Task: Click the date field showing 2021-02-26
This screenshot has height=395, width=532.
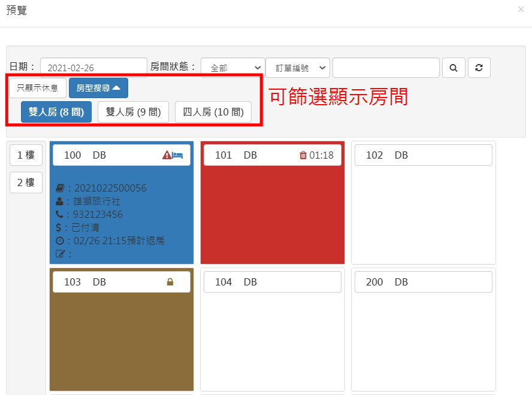Action: click(x=93, y=68)
